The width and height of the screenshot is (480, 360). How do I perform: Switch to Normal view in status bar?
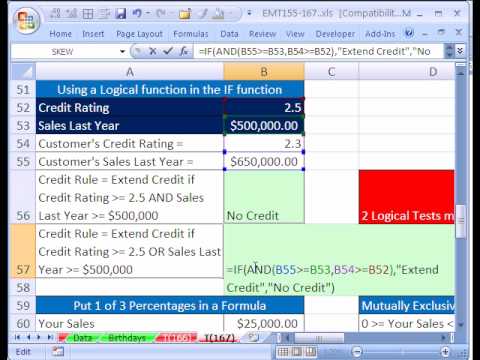pyautogui.click(x=283, y=351)
